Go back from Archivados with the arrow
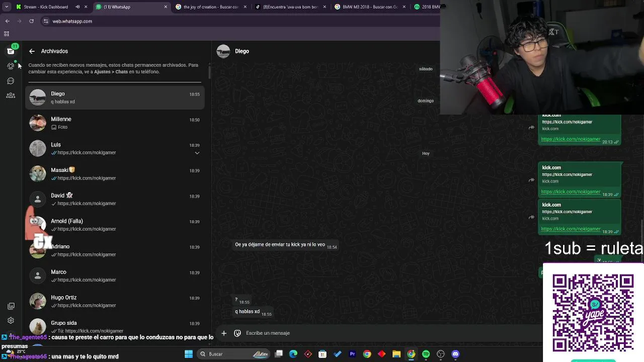The image size is (644, 362). click(x=32, y=51)
